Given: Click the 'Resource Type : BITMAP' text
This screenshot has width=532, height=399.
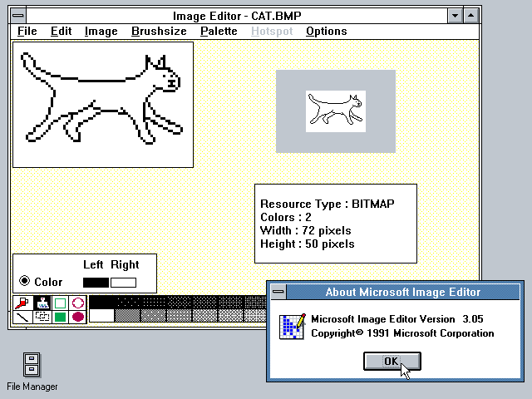Looking at the screenshot, I should (327, 204).
